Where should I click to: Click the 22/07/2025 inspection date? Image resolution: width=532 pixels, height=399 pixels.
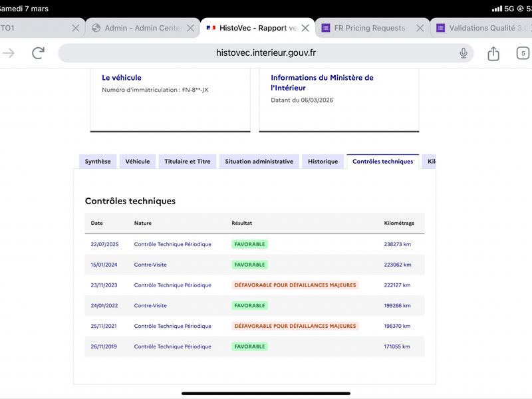tap(106, 244)
